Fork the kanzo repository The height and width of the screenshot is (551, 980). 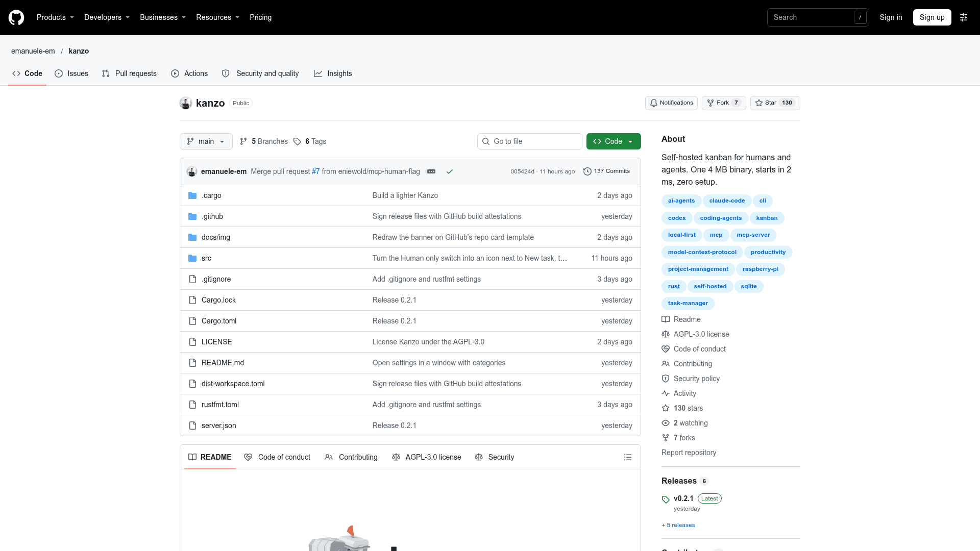[724, 103]
